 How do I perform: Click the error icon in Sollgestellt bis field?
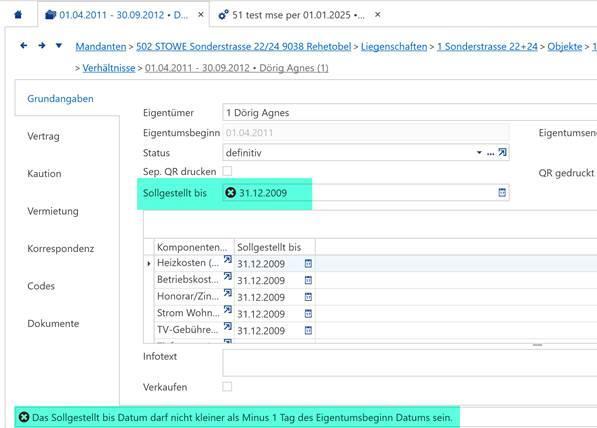[230, 193]
